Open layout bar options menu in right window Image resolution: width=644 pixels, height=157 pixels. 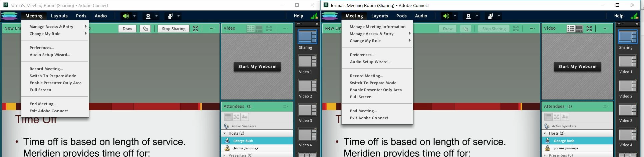[x=620, y=24]
